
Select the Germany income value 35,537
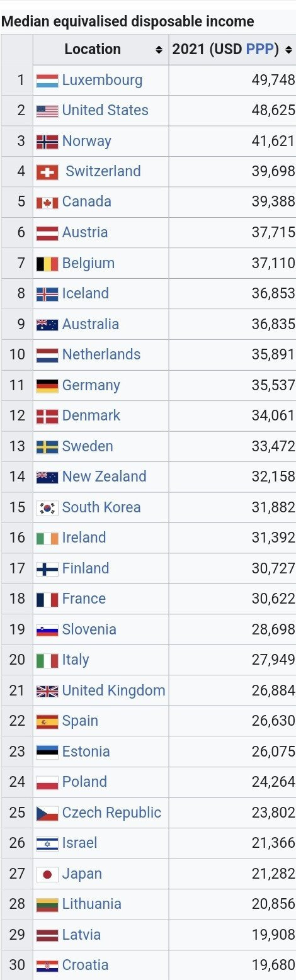click(273, 385)
